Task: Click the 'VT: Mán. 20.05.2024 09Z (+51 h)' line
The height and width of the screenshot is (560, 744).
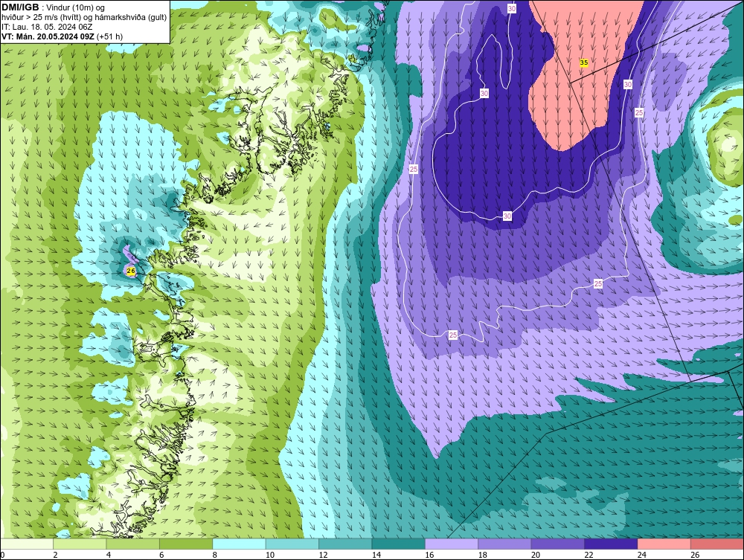Action: (62, 36)
